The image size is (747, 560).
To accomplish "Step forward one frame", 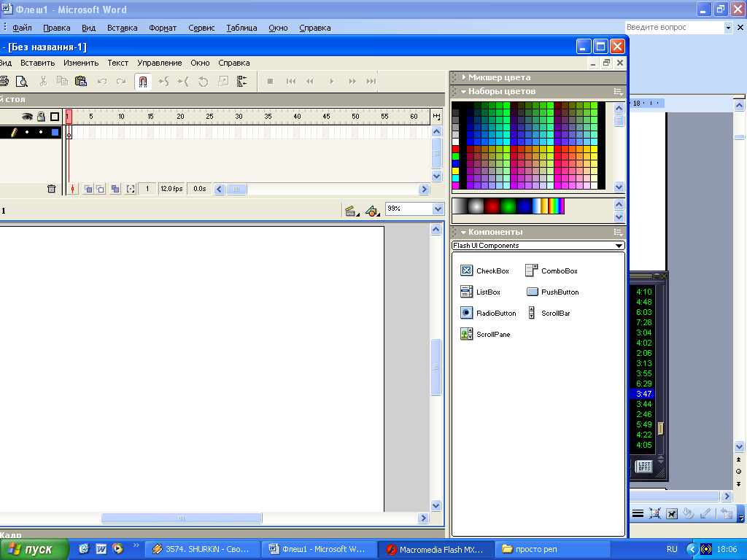I will point(352,82).
